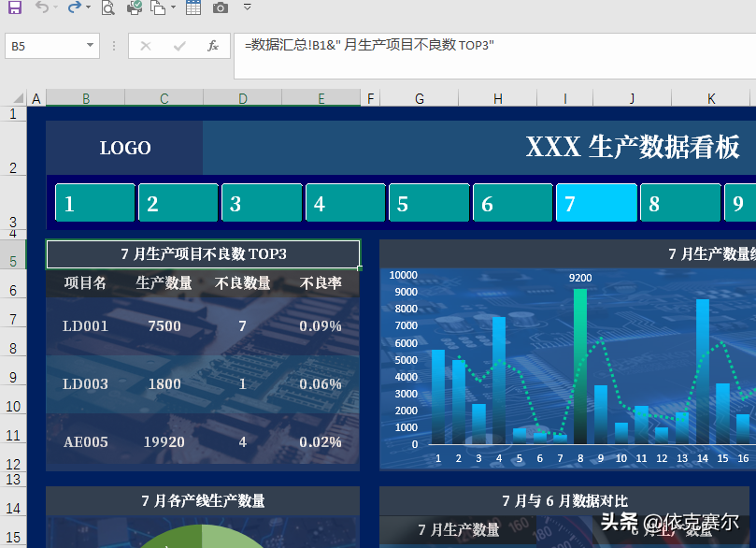This screenshot has width=756, height=548.
Task: Click the XXX 生产数据看板 title
Action: pos(633,147)
